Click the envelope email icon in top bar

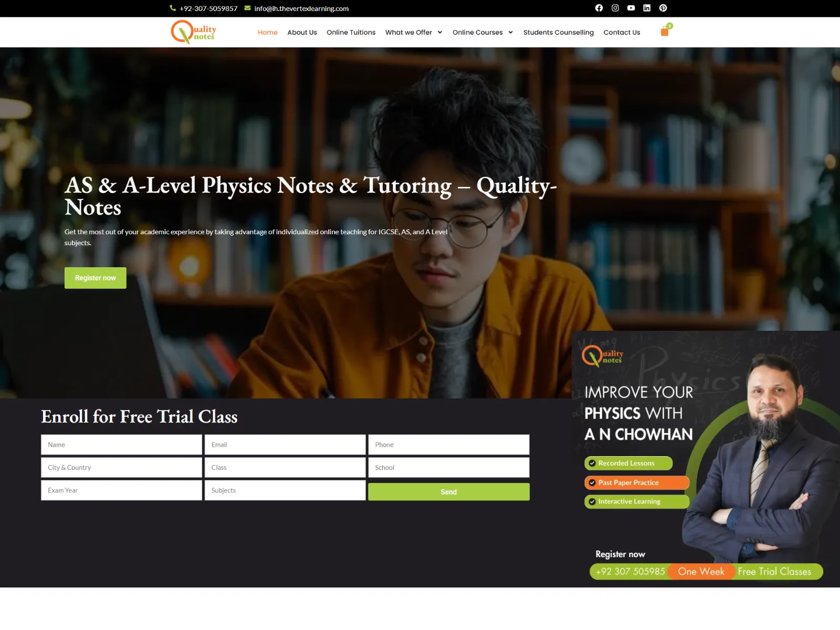click(247, 8)
